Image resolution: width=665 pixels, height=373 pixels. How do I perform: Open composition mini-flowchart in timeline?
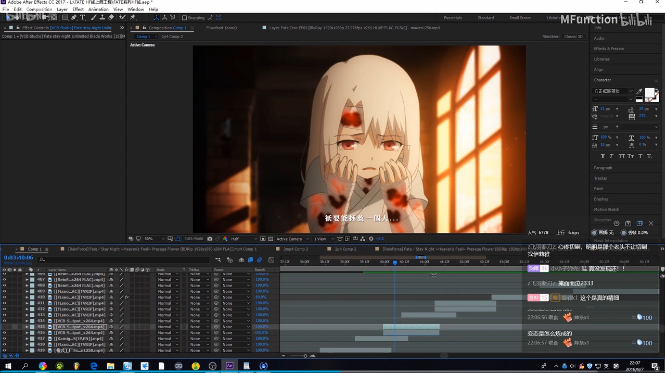218,260
